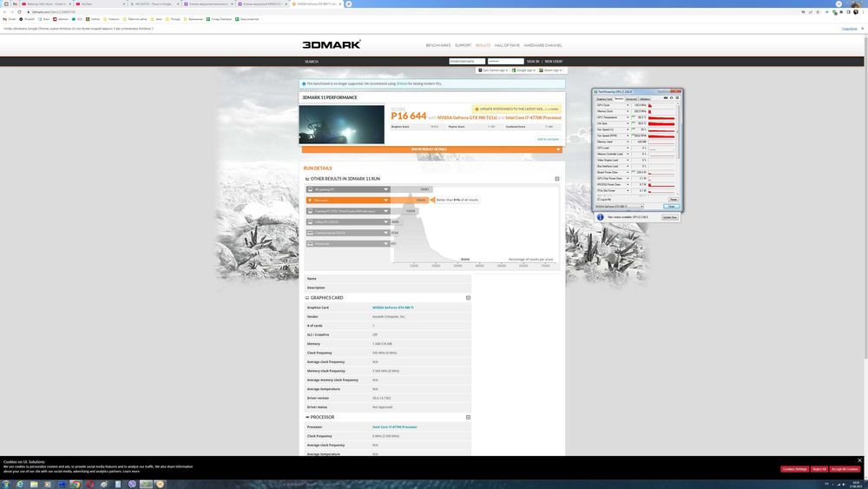Screen dimensions: 868x489
Task: Click the blue info icon in GPU-Z update notice
Action: (x=600, y=218)
